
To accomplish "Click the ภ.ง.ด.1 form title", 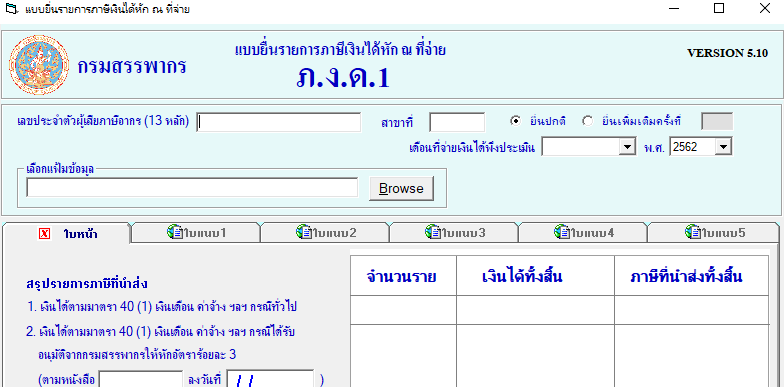I will pyautogui.click(x=342, y=78).
